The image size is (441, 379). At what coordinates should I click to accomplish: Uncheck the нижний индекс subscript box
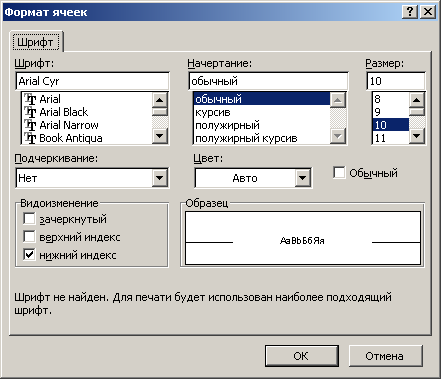(29, 255)
